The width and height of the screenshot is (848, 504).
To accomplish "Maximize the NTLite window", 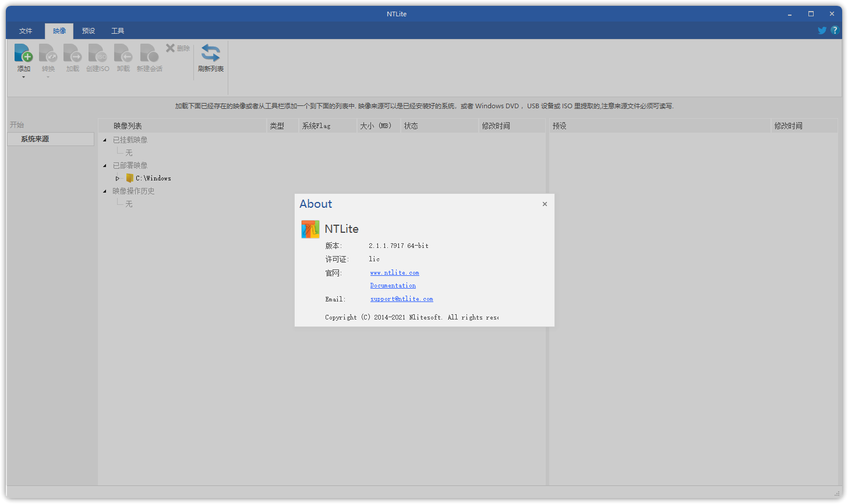I will coord(811,13).
